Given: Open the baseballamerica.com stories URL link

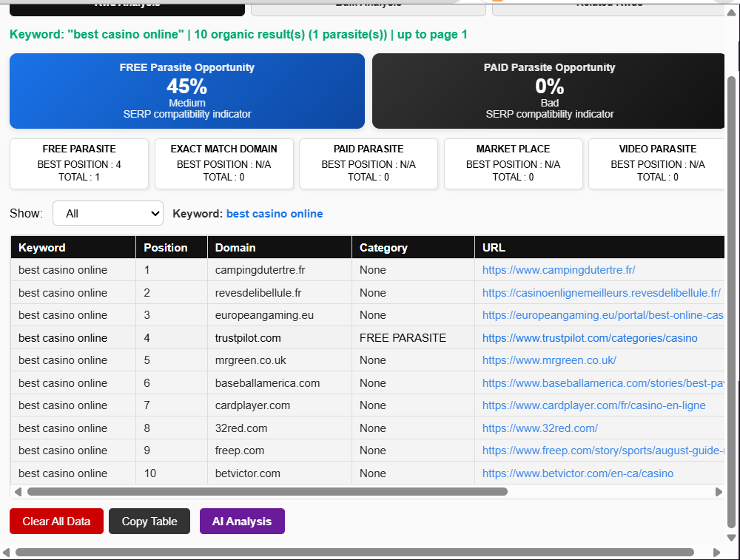Looking at the screenshot, I should point(602,383).
